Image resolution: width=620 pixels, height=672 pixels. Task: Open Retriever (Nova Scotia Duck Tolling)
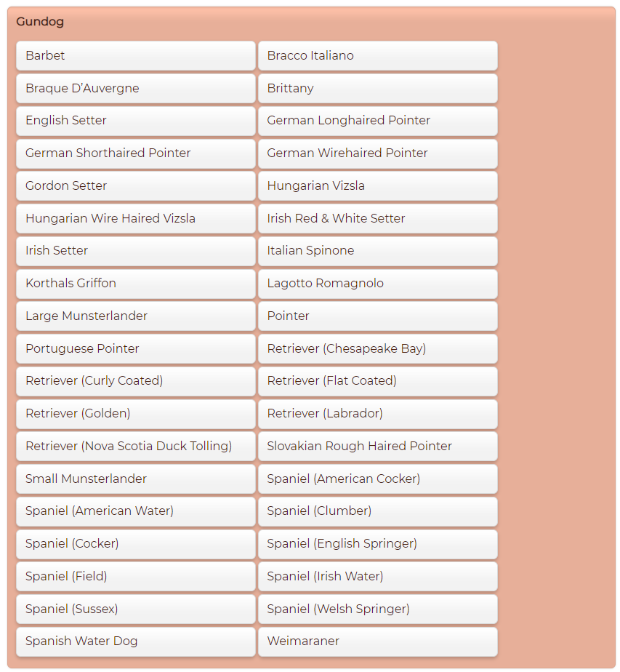[x=135, y=446]
